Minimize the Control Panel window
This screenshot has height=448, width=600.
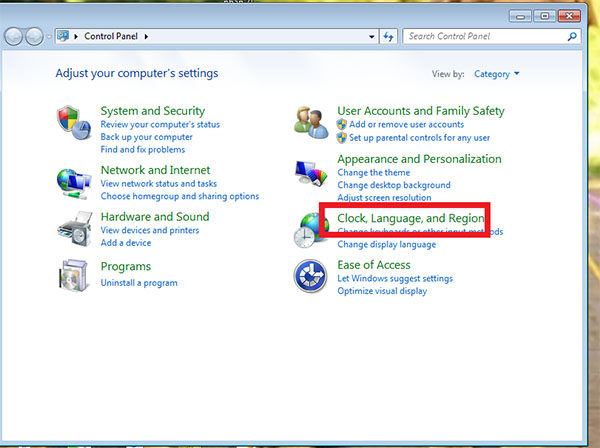[520, 16]
